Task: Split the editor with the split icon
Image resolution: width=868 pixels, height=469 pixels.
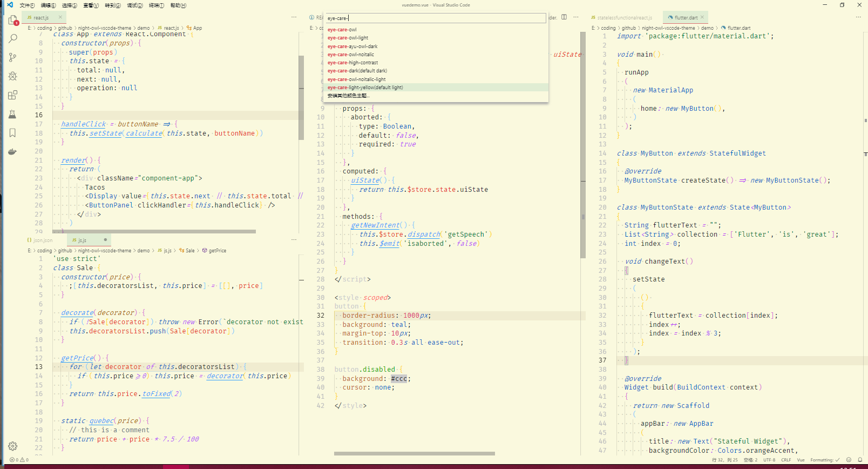Action: [x=564, y=17]
